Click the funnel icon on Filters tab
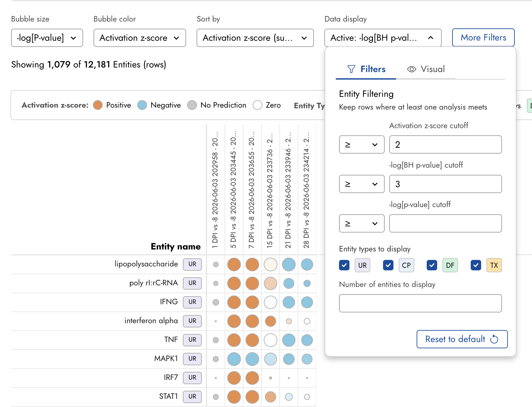 point(351,69)
